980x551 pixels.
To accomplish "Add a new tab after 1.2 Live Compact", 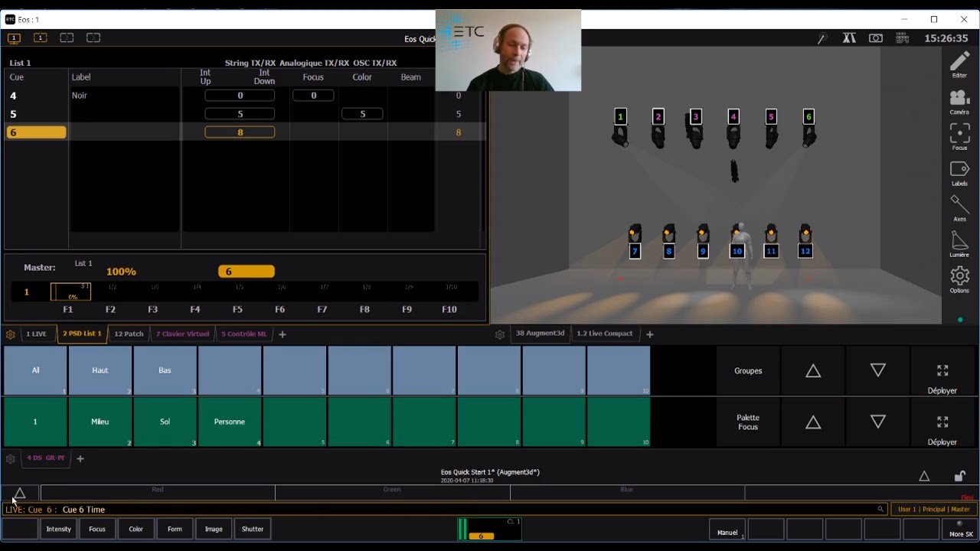I will click(650, 334).
